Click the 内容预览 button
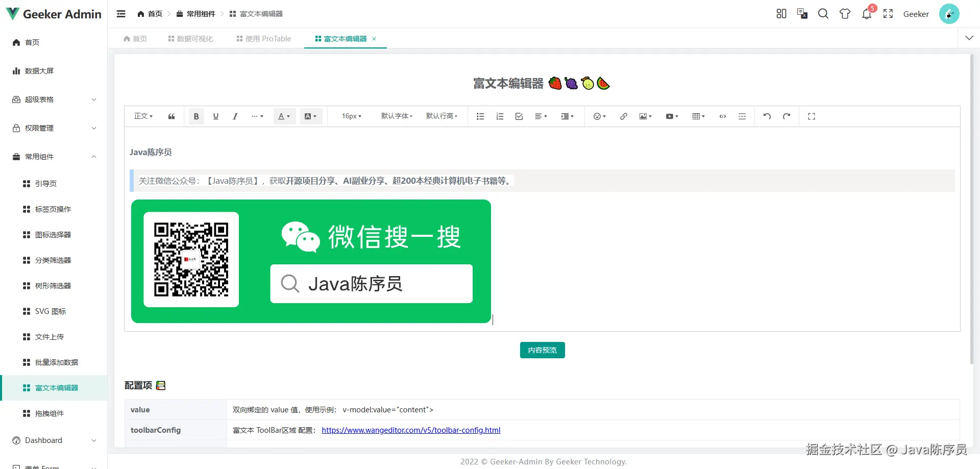This screenshot has width=980, height=469. (542, 350)
